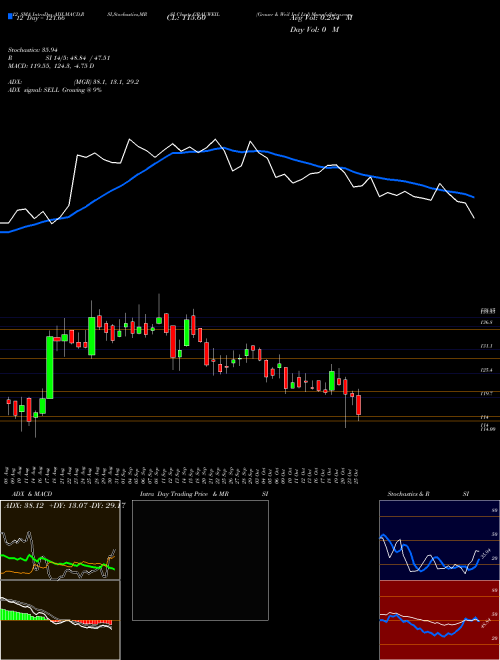The image size is (500, 660).
Task: Click the "ADX: 38.12 +DY: 13.07 -DY: 29.17" readout
Action: pos(64,506)
